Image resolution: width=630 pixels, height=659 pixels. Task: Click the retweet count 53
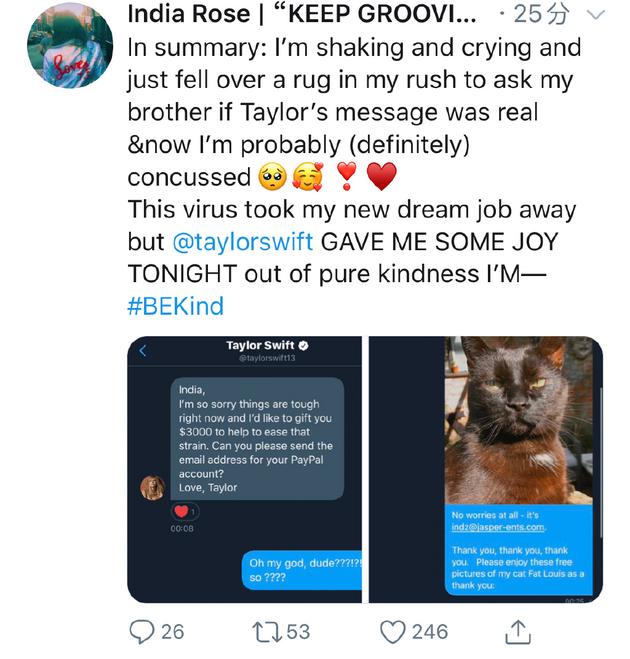pos(298,631)
